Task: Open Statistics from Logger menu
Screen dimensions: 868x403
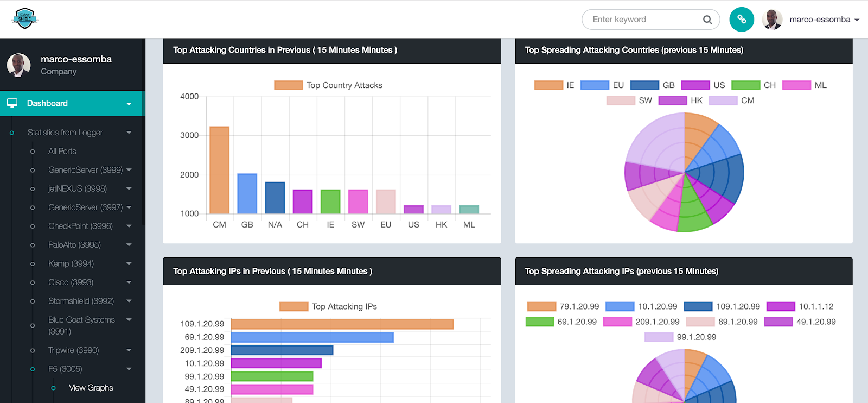Action: tap(65, 133)
